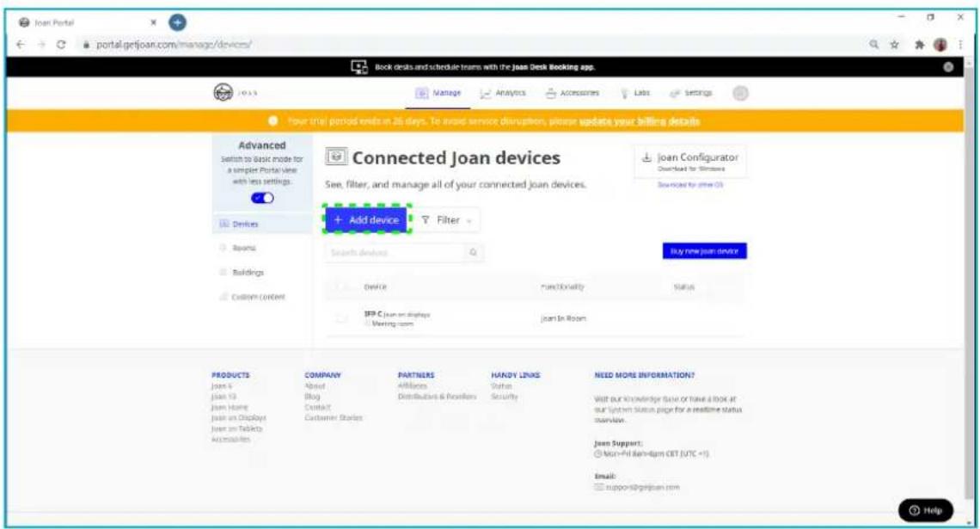Click the Buy new Joan device button

pyautogui.click(x=706, y=251)
